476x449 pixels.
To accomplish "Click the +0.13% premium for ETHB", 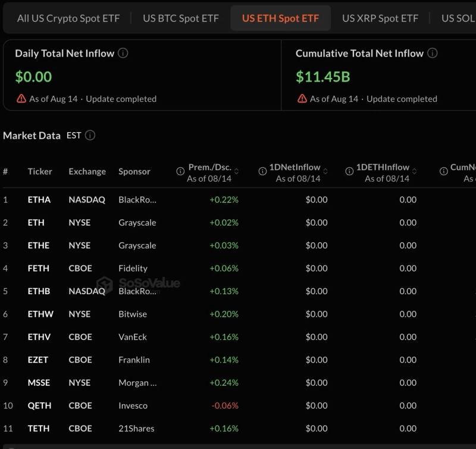I will (x=224, y=291).
